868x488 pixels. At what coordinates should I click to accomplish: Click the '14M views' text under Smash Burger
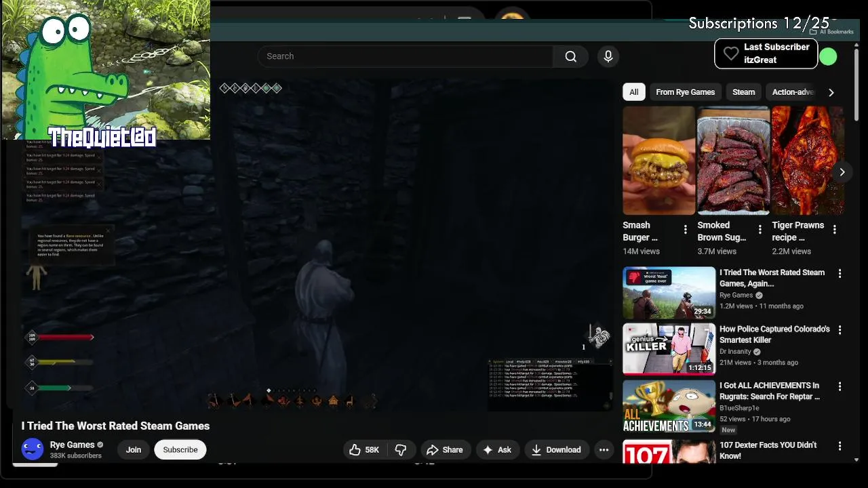641,251
